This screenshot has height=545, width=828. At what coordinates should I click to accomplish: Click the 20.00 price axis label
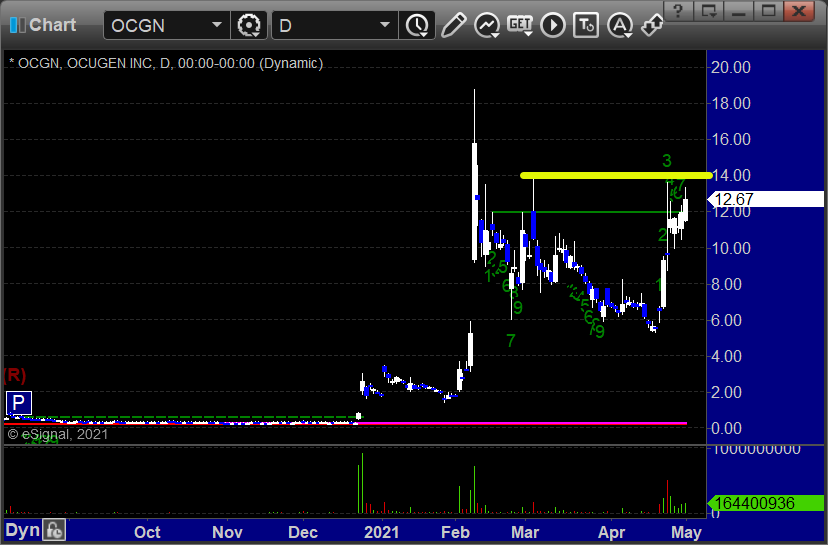(731, 67)
